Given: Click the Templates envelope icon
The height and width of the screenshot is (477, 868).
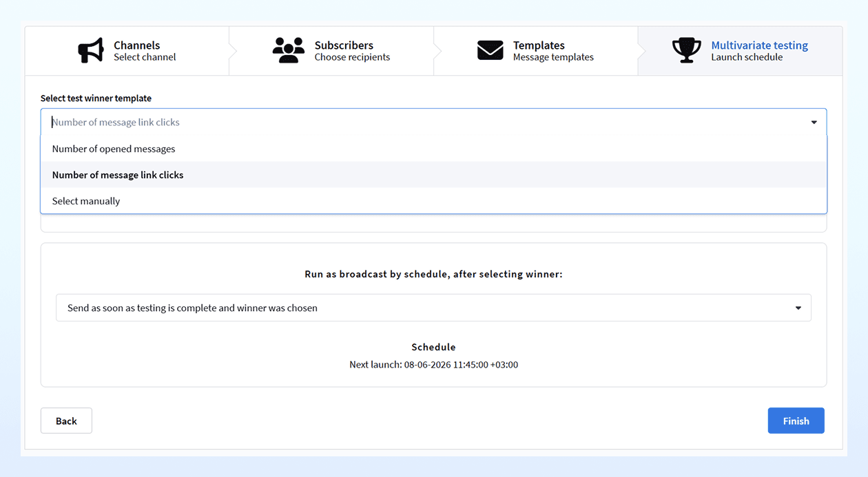Looking at the screenshot, I should pyautogui.click(x=490, y=50).
